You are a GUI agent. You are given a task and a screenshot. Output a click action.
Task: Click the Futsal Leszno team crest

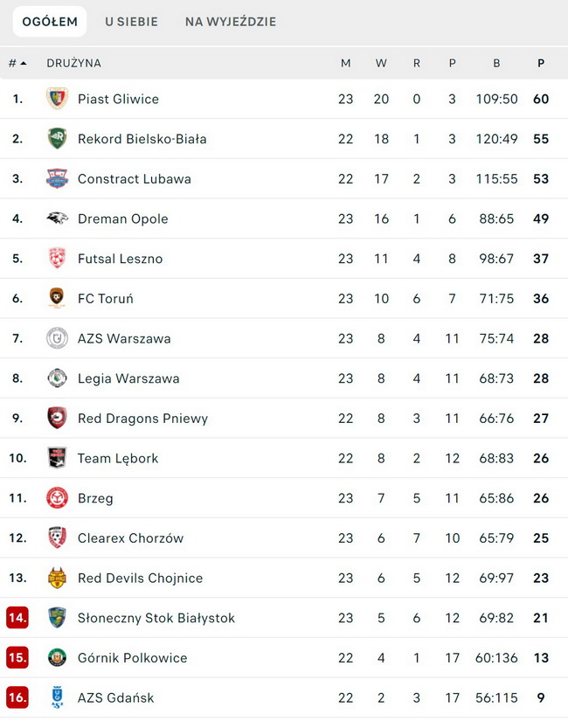pos(57,259)
